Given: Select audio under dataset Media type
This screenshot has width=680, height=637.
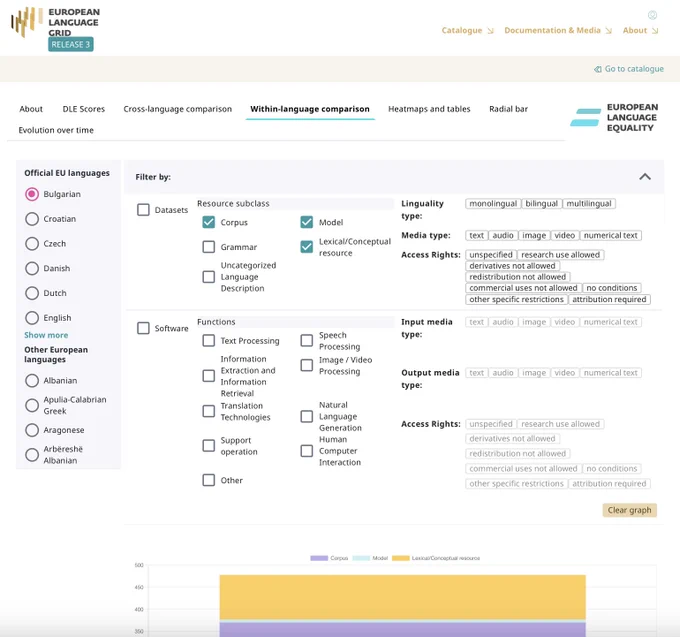Looking at the screenshot, I should pos(503,235).
